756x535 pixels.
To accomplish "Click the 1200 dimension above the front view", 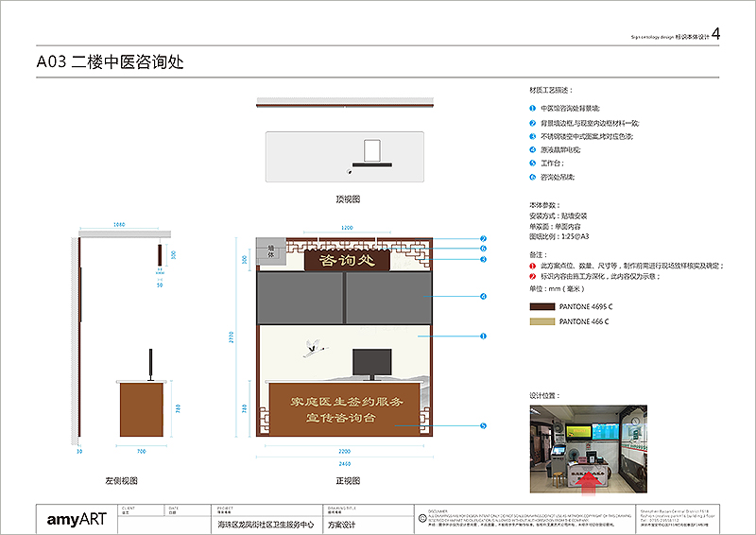I will tap(347, 228).
